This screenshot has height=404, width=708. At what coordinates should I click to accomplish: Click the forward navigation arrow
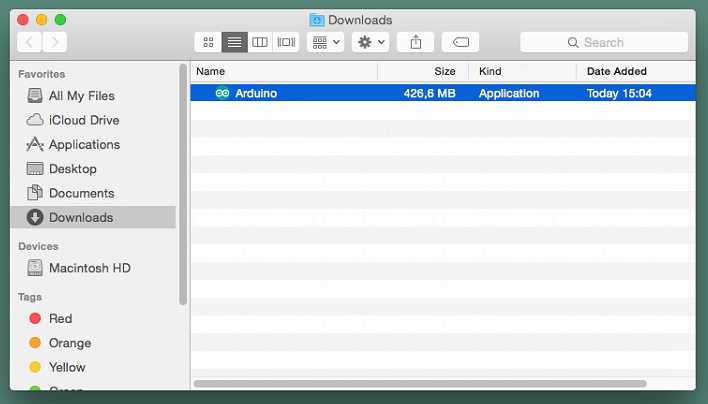(55, 42)
